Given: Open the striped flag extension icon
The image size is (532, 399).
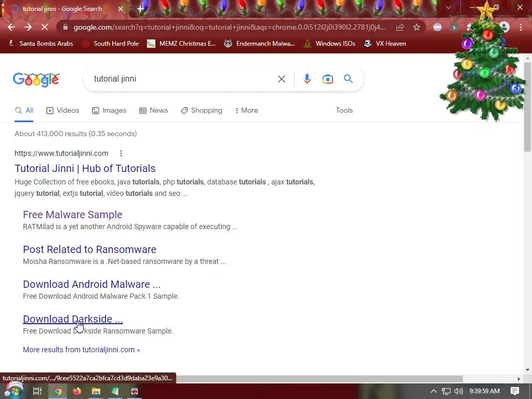Looking at the screenshot, I should click(x=437, y=27).
